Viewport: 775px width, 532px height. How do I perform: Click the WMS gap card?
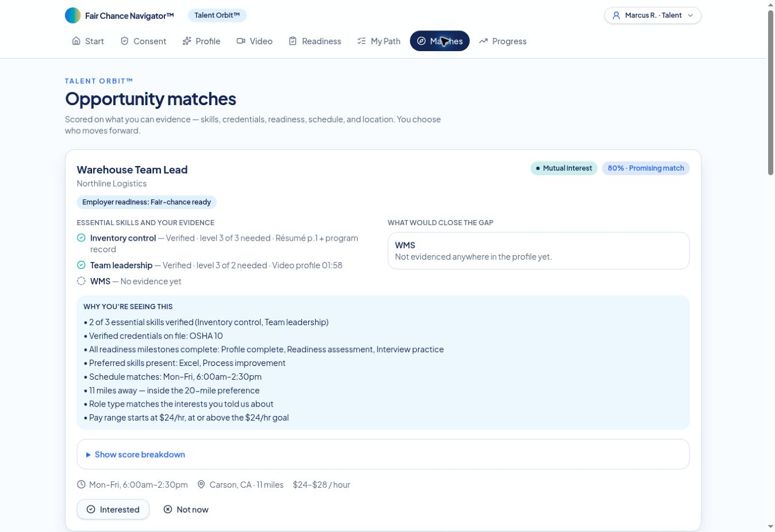(x=539, y=250)
